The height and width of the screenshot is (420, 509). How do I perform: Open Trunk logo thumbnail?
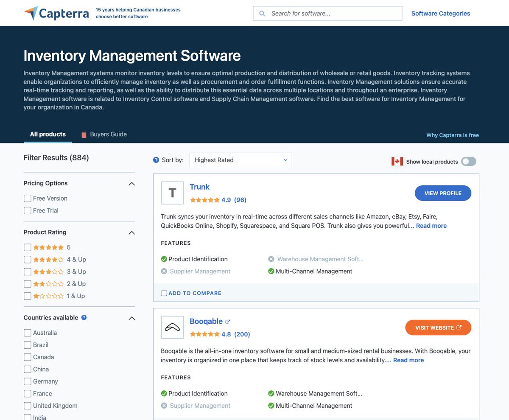(x=172, y=193)
